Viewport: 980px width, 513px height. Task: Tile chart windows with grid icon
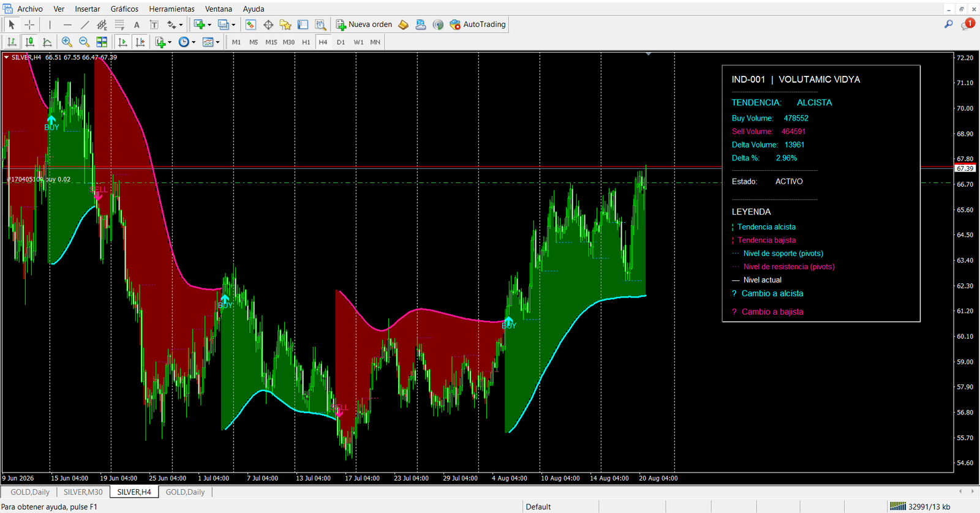pyautogui.click(x=102, y=42)
